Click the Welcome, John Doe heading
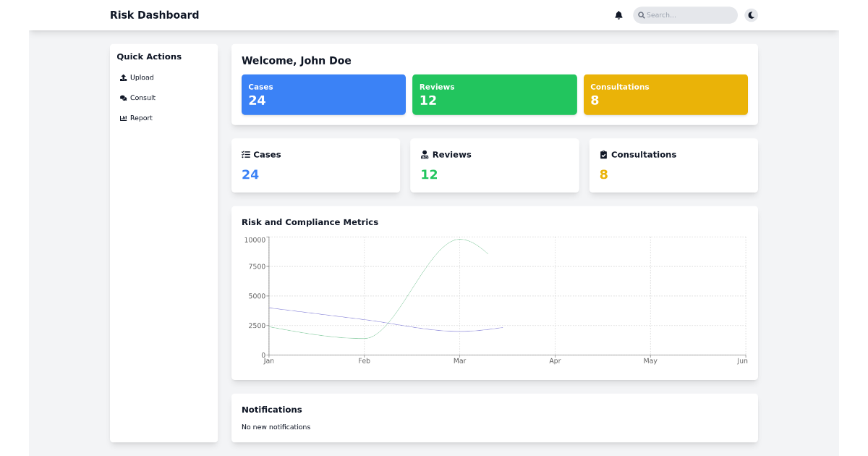868x456 pixels. 297,61
